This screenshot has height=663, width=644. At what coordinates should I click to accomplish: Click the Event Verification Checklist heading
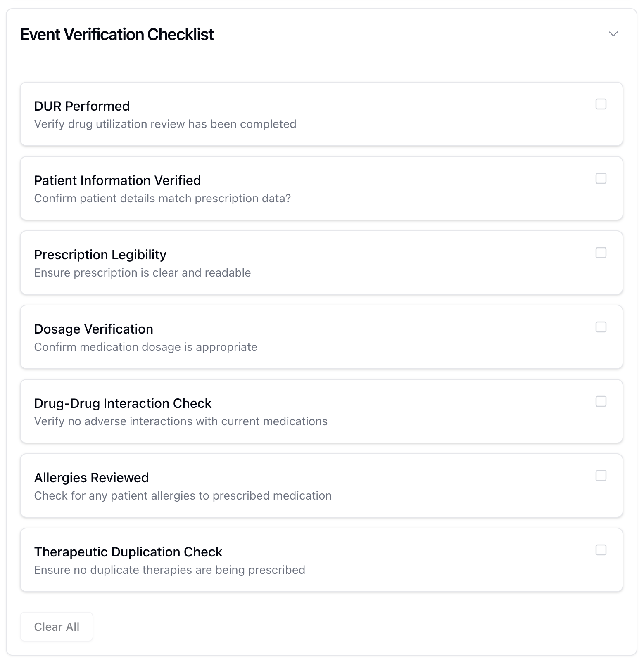pos(117,35)
